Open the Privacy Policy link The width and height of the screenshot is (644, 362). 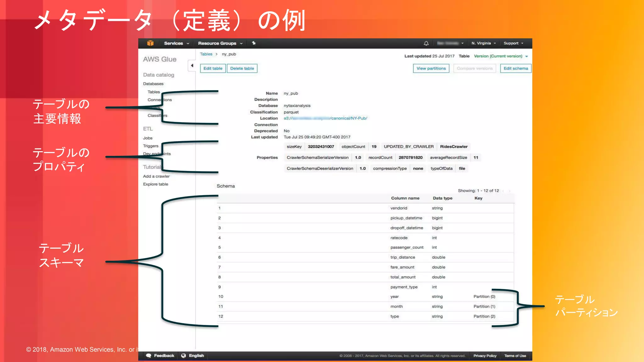[x=485, y=356]
